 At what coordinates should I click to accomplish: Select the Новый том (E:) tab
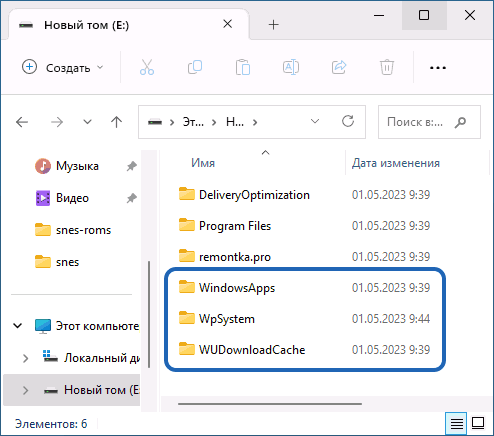pos(128,25)
